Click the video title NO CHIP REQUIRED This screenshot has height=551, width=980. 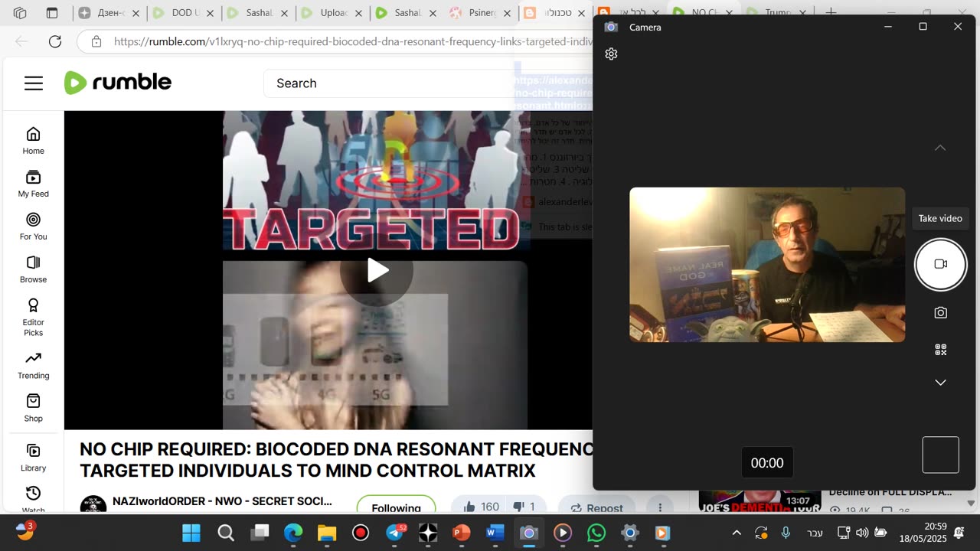(337, 460)
